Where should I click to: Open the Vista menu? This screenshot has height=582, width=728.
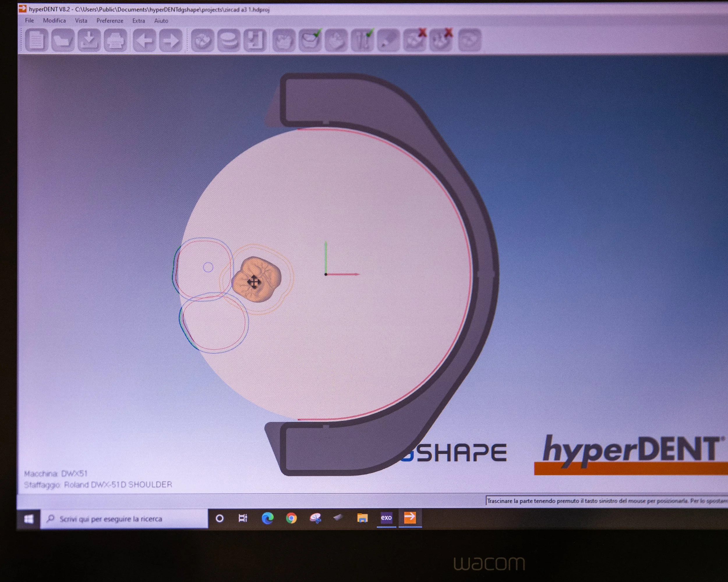(x=81, y=21)
